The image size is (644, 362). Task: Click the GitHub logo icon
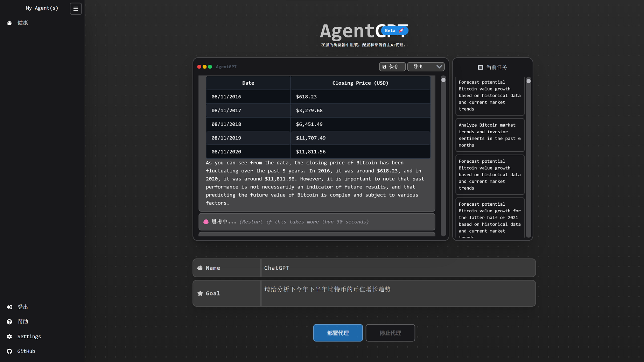(9, 351)
